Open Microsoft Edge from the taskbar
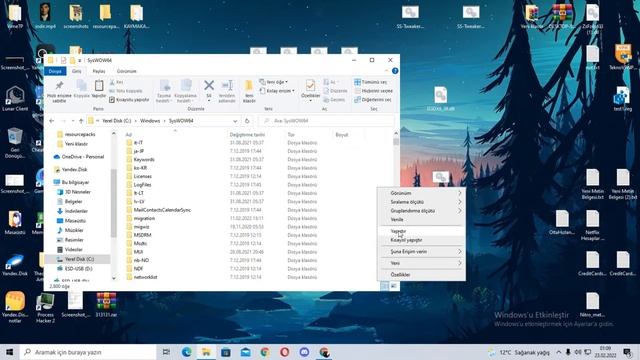 click(x=187, y=352)
